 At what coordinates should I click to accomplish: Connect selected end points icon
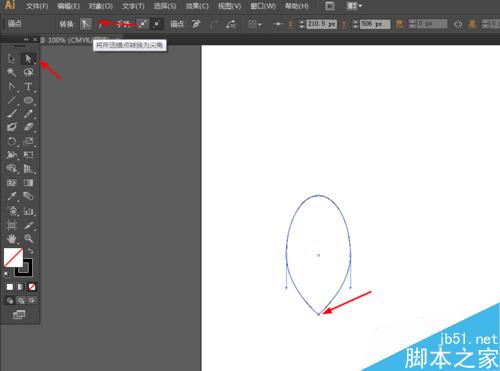(214, 24)
